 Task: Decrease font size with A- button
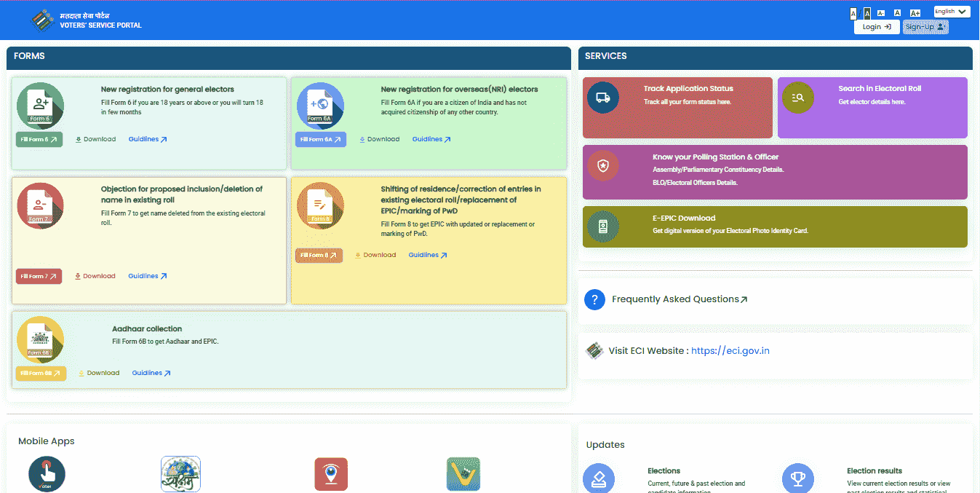[x=881, y=13]
